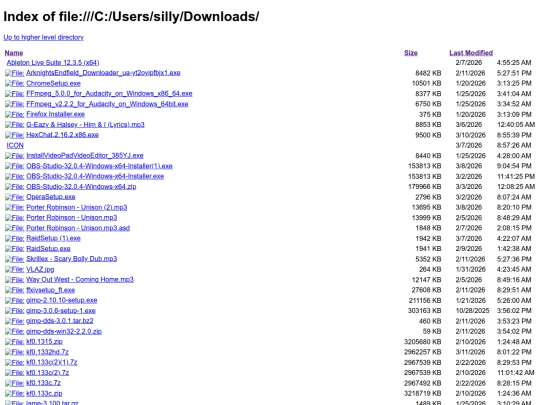Open OBS-Studio-32.0.4-Windows-x64.zip link

81,186
